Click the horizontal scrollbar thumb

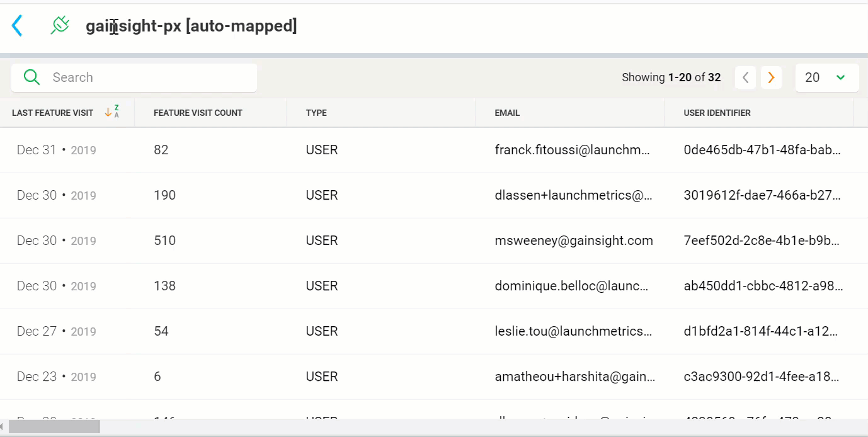coord(54,427)
